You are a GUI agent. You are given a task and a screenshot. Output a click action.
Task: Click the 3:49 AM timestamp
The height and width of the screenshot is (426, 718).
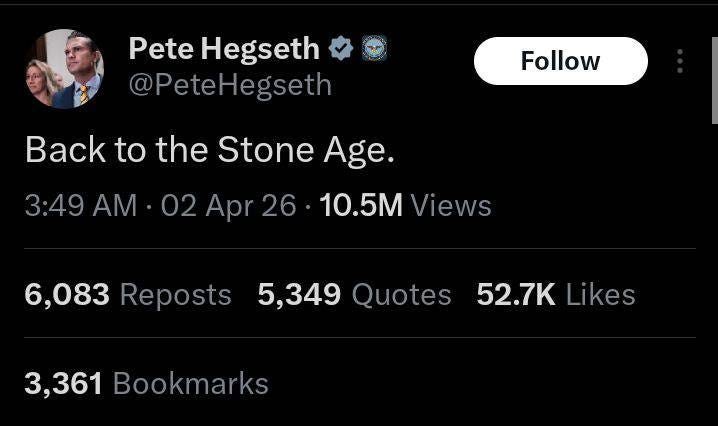coord(80,205)
